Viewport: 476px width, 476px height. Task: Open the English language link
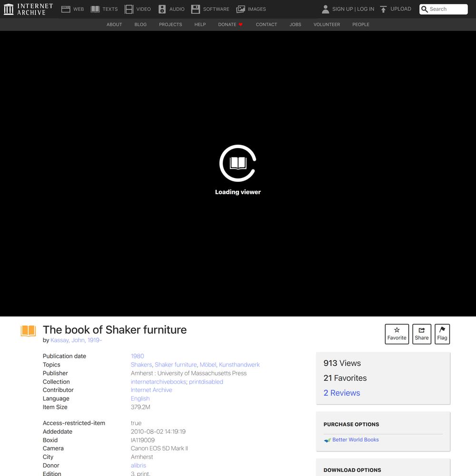[x=140, y=398]
